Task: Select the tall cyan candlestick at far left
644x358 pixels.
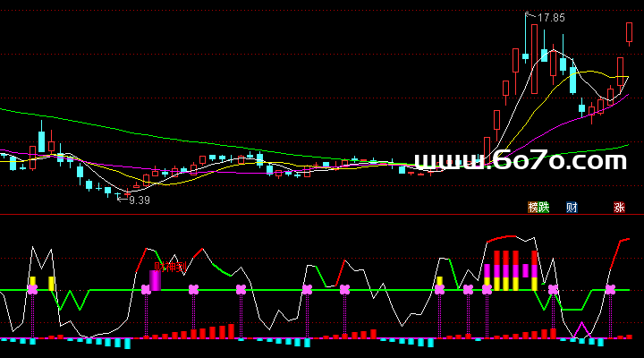Action: (40, 141)
